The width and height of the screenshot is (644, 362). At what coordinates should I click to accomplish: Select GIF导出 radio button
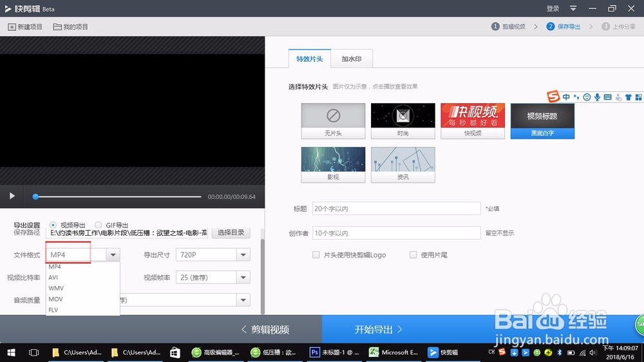(98, 225)
